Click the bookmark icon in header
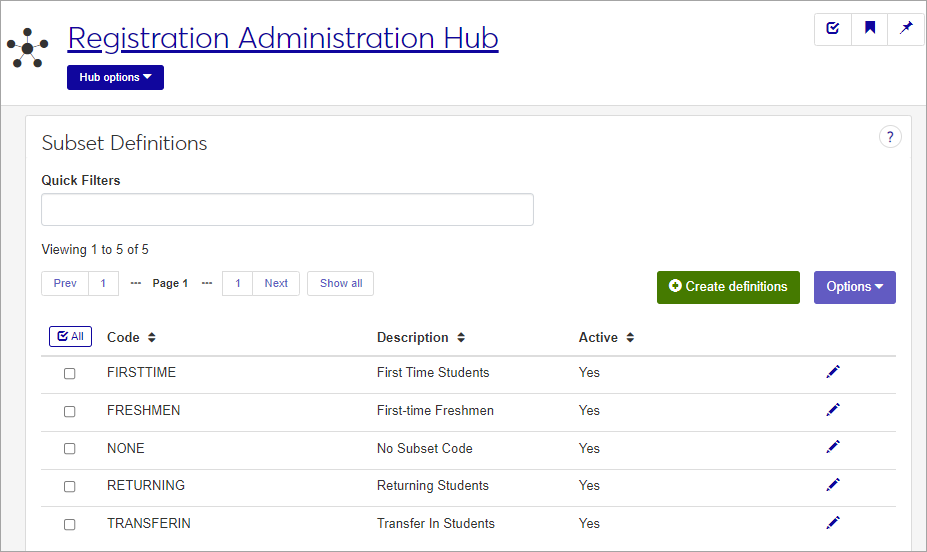The image size is (927, 552). [870, 29]
